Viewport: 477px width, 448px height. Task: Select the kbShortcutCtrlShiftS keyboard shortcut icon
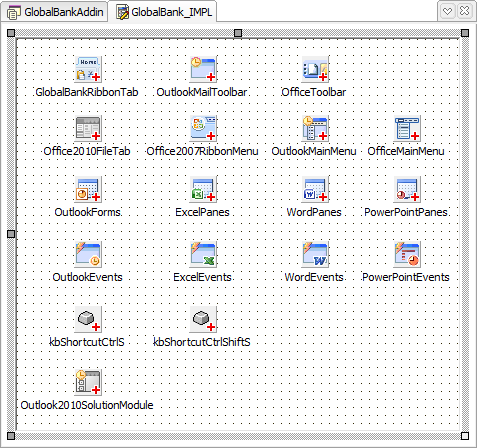pos(203,319)
